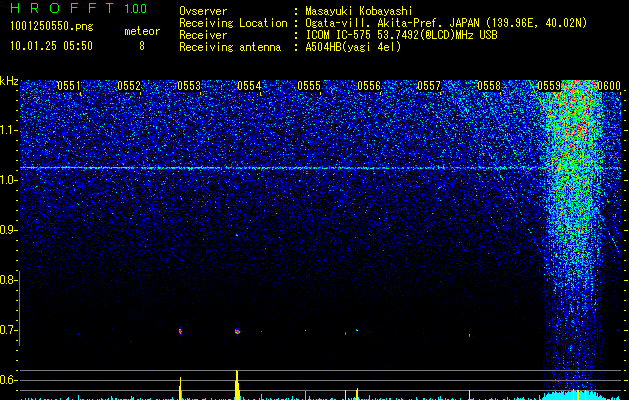This screenshot has width=629, height=400.
Task: Click the 0551 time marker
Action: (69, 86)
